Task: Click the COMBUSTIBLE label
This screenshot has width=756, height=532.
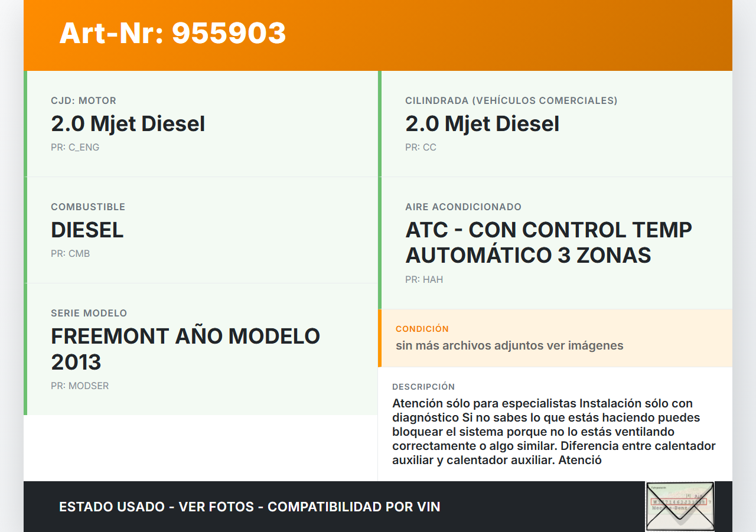Action: click(88, 207)
